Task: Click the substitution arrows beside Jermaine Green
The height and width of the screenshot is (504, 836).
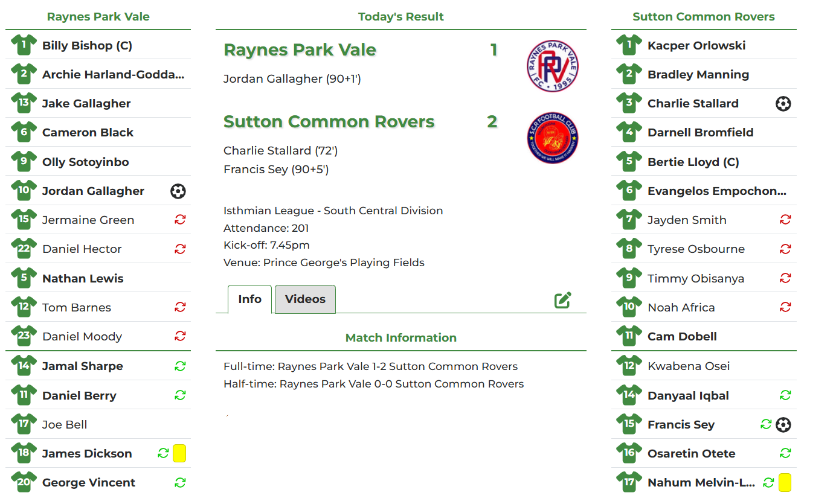Action: tap(180, 220)
